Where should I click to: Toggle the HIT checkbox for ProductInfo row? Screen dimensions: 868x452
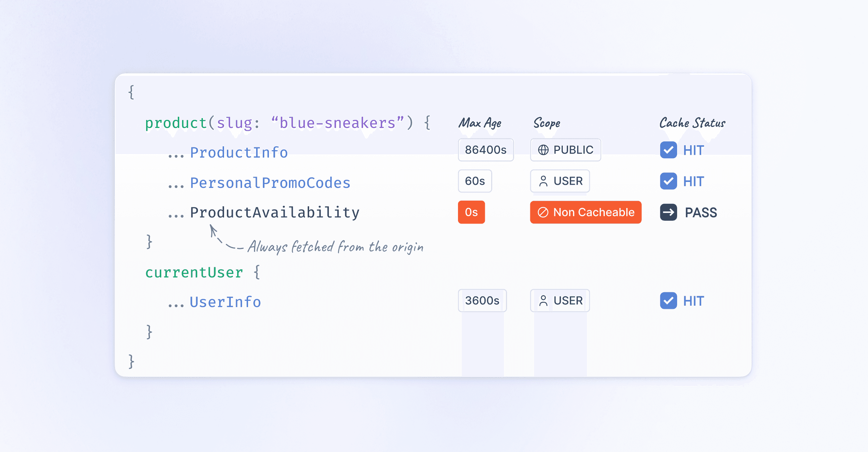(668, 150)
